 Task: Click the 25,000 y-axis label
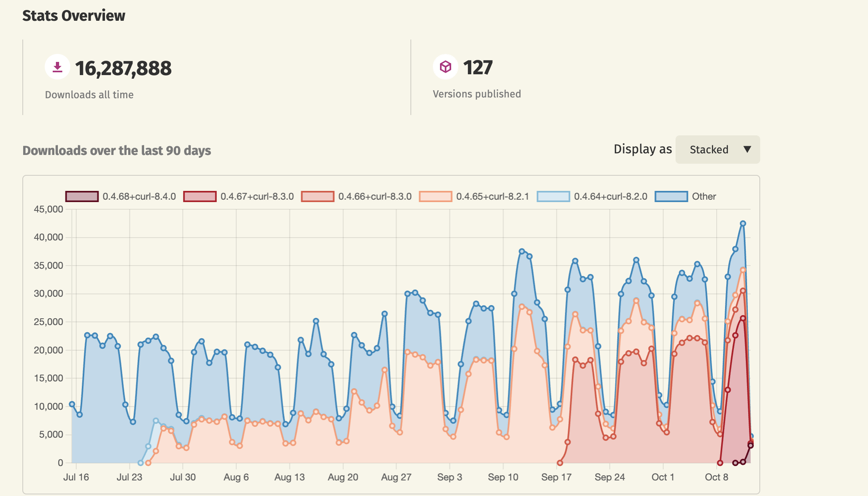click(48, 322)
